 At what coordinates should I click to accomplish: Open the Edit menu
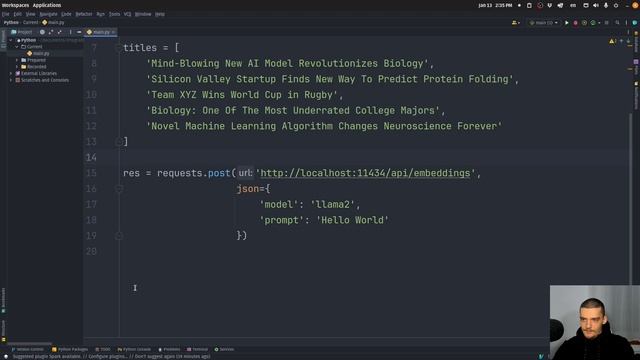tap(18, 14)
